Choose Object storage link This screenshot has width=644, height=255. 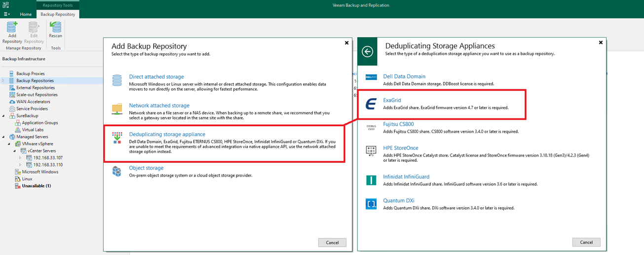pyautogui.click(x=146, y=168)
